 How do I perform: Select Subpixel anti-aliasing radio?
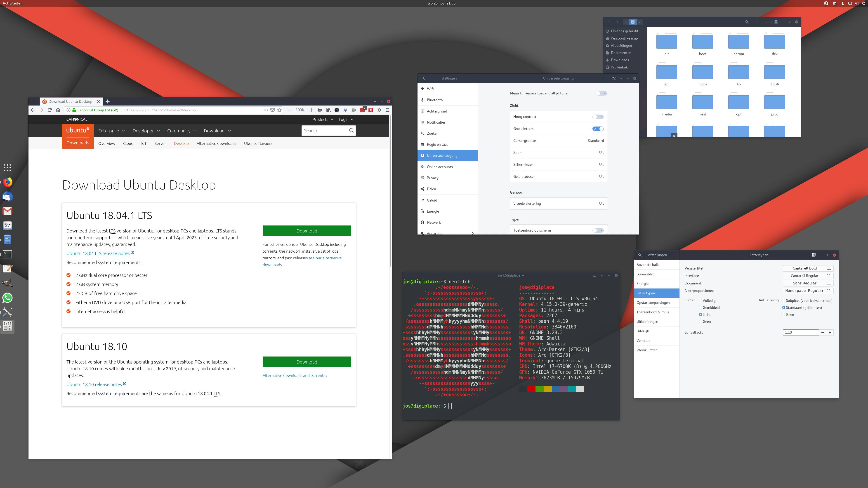[x=784, y=300]
